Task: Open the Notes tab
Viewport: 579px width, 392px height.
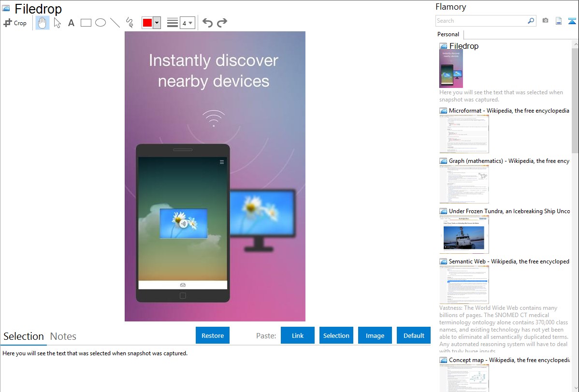Action: (x=63, y=336)
